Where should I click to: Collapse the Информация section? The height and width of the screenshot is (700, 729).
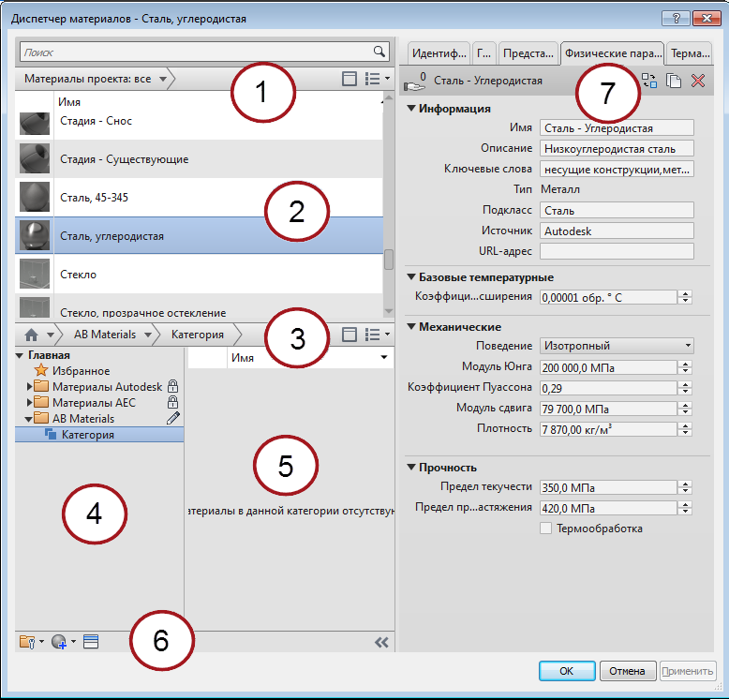pos(411,109)
